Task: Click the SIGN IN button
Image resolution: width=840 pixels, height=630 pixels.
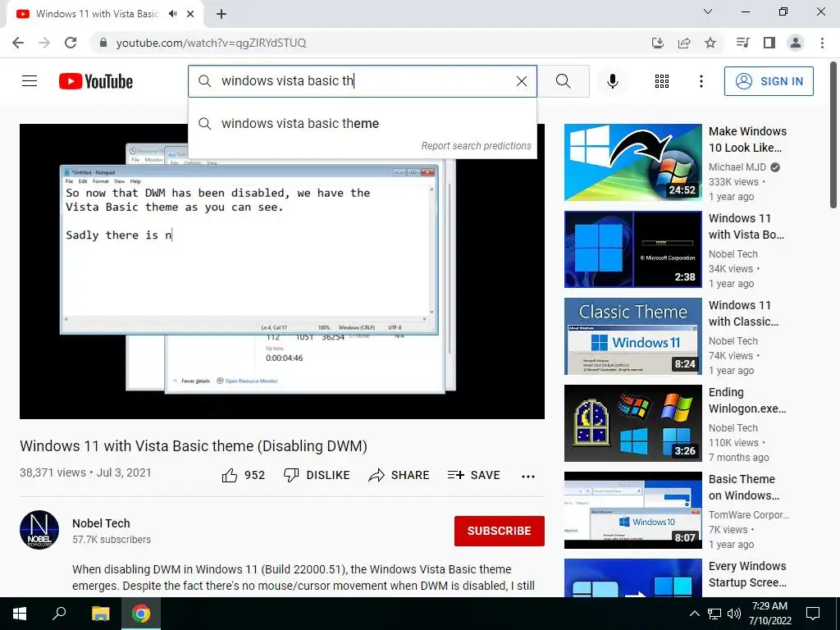Action: 768,81
